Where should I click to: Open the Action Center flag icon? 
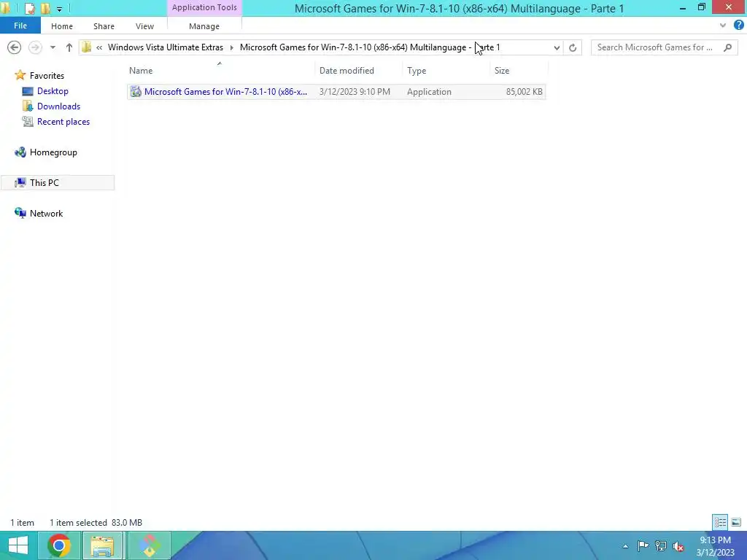point(643,545)
